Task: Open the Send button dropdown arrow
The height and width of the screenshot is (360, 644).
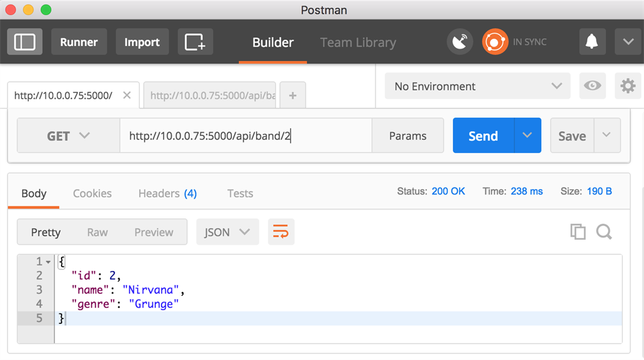Action: [528, 136]
